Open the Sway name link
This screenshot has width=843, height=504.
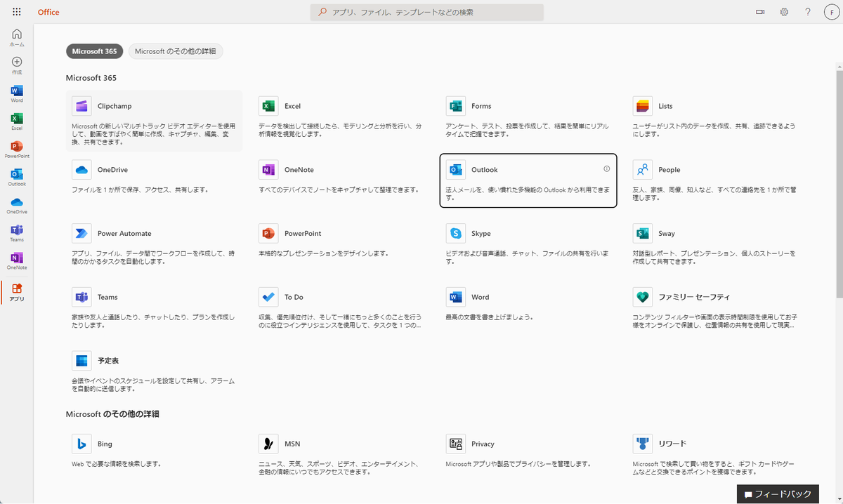667,233
